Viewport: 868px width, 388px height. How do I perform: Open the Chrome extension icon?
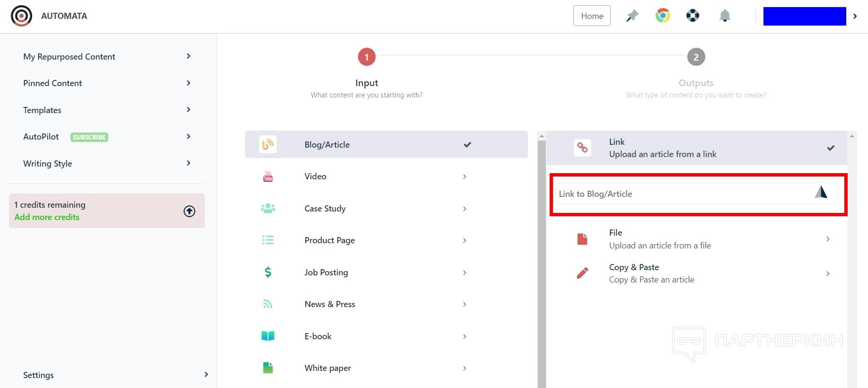click(x=663, y=16)
